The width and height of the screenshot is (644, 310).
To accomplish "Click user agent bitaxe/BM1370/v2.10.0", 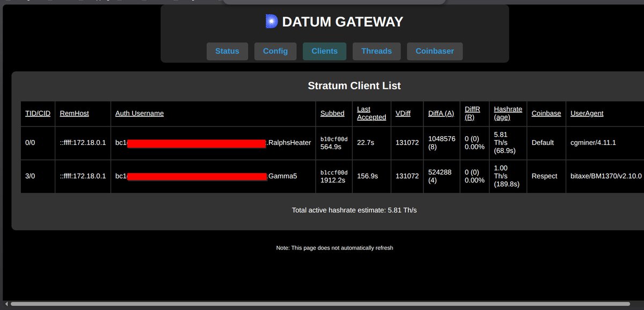I will [606, 176].
